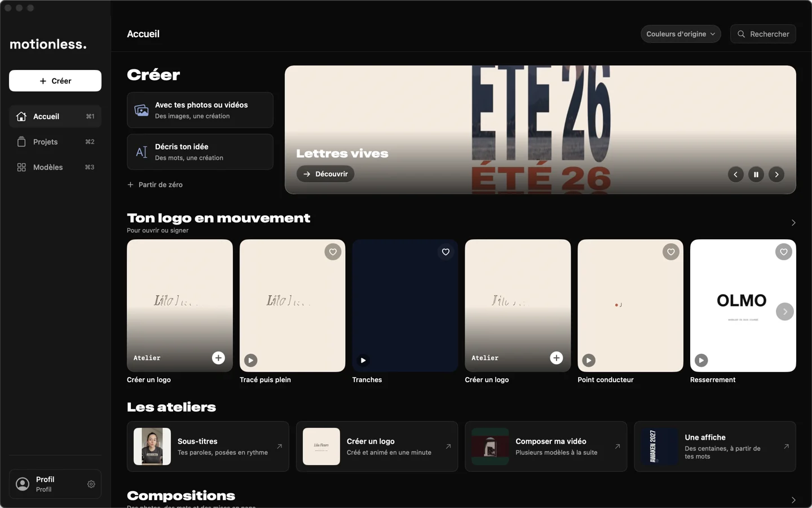Favorite the Tracé puis plein template
812x508 pixels.
333,252
